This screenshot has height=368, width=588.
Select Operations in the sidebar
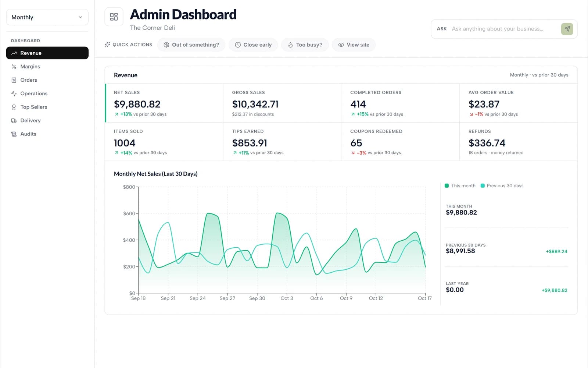(x=47, y=93)
